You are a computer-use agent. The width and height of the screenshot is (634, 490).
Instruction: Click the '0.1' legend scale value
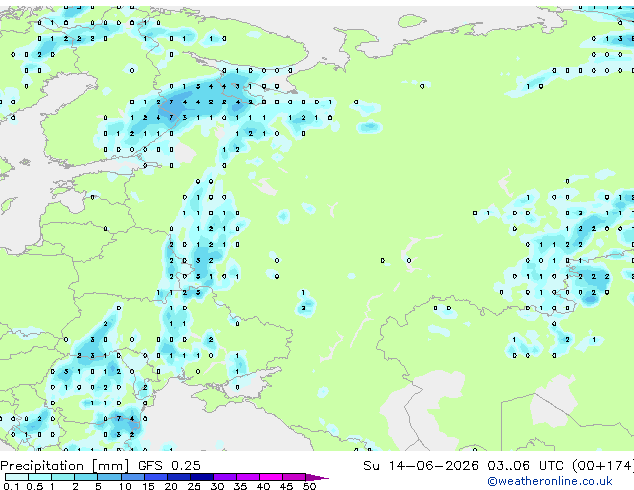(11, 486)
